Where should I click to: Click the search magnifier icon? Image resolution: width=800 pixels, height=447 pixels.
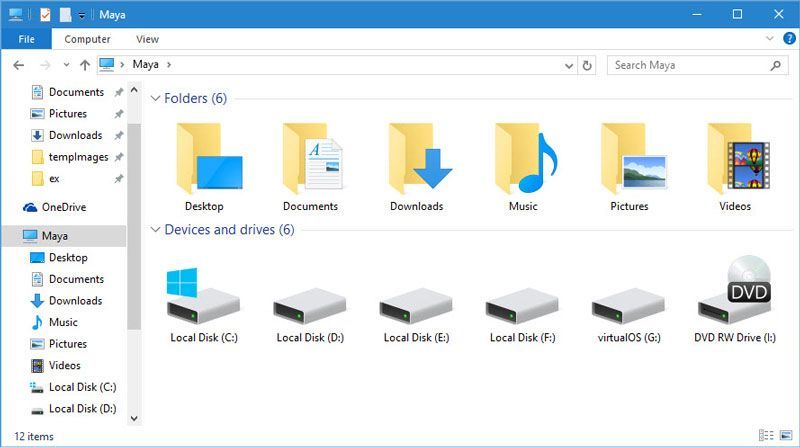776,65
